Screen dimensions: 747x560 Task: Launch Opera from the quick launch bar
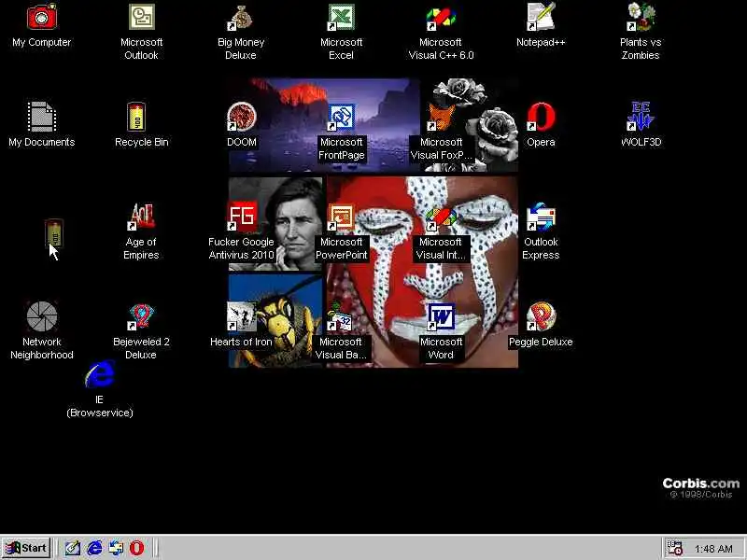[x=136, y=548]
